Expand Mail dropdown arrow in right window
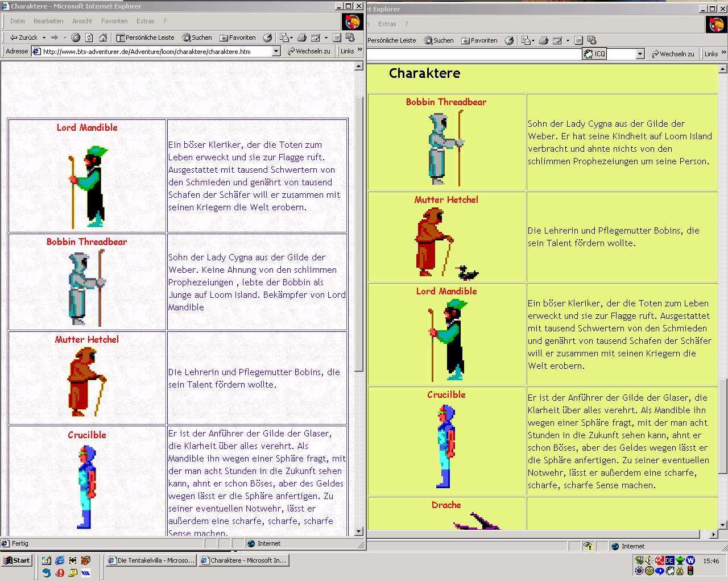Viewport: 728px width, 582px height. 533,40
